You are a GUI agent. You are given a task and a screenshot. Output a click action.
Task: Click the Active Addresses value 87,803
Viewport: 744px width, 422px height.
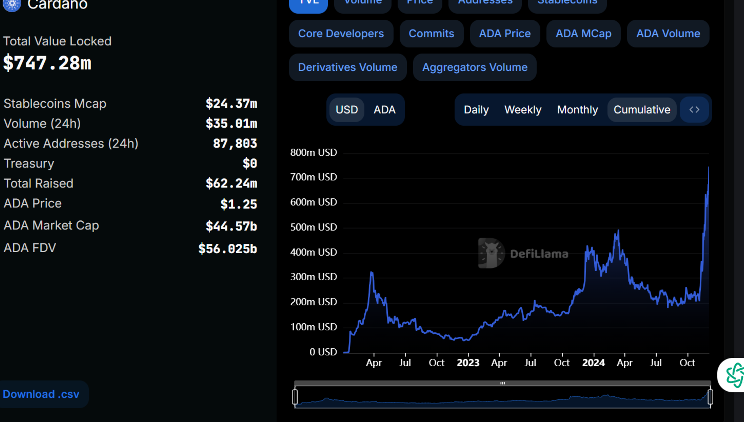(x=235, y=143)
